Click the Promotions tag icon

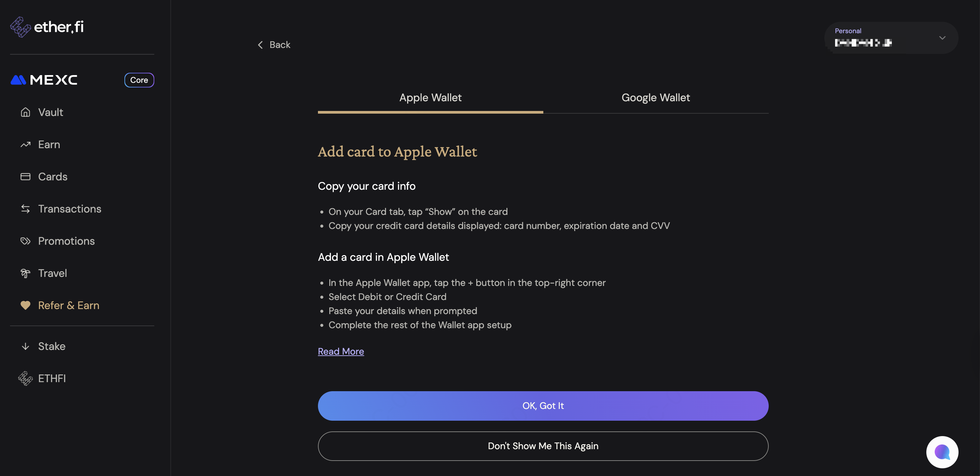pyautogui.click(x=25, y=241)
